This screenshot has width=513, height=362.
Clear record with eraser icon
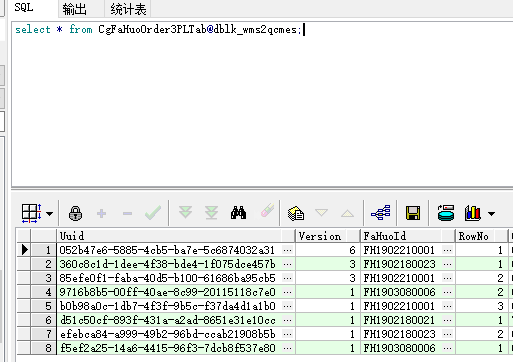tap(267, 211)
